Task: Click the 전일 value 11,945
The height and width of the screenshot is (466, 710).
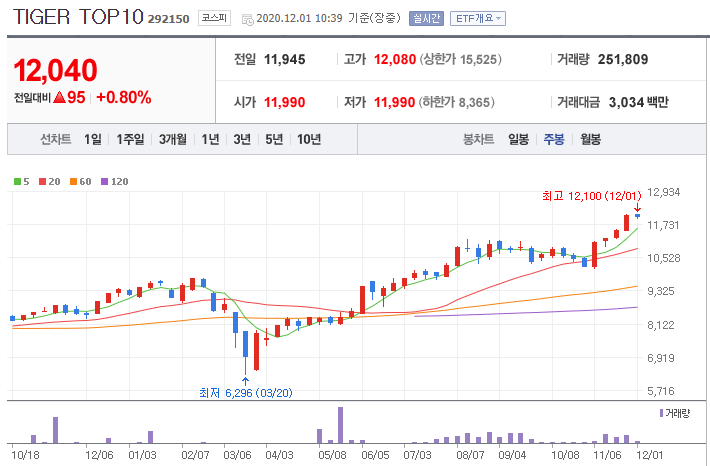Action: click(284, 59)
